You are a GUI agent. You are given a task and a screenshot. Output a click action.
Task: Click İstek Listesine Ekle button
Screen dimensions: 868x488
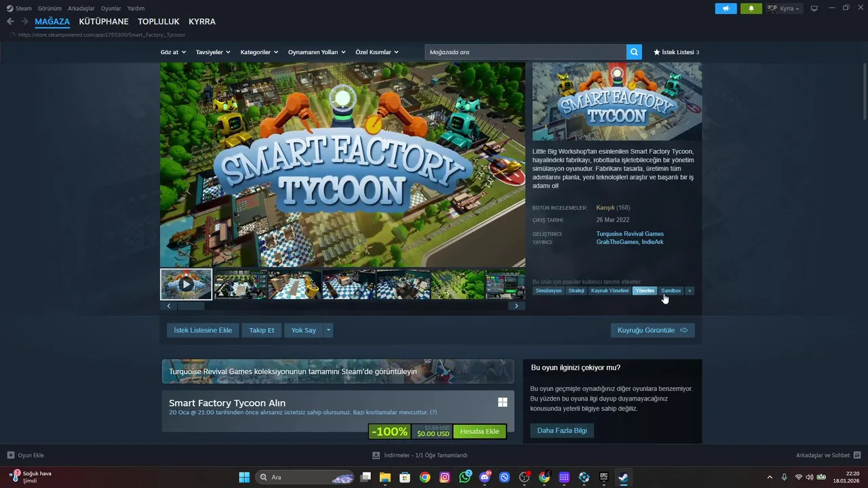(203, 330)
